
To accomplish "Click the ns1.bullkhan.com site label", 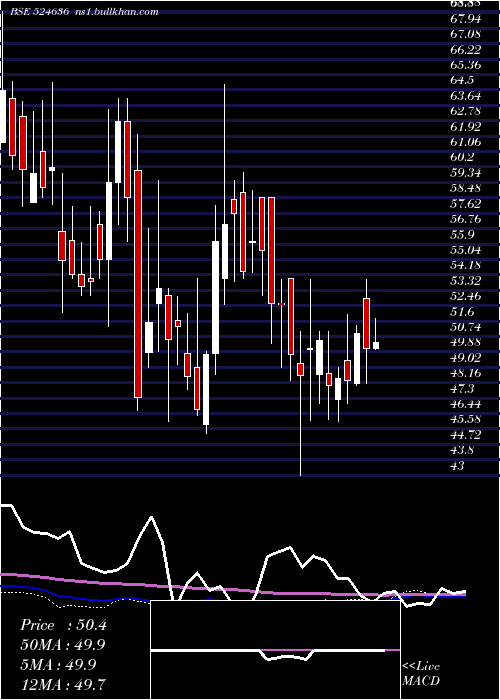I will pyautogui.click(x=117, y=12).
